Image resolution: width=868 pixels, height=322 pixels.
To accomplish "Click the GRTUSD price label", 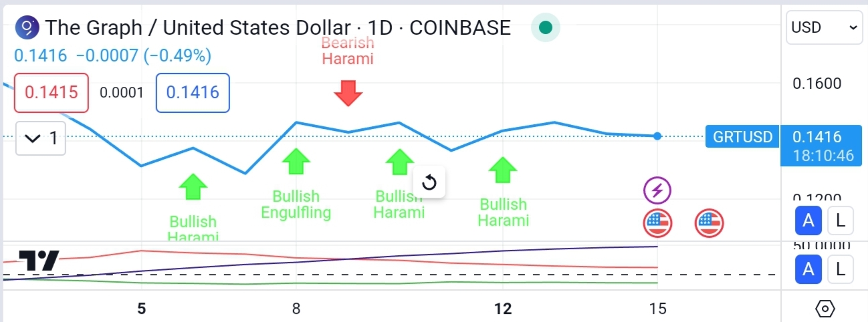I will tap(742, 137).
